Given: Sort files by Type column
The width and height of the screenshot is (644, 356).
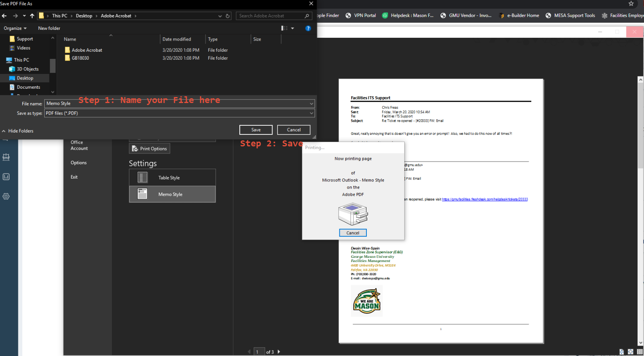Looking at the screenshot, I should pos(213,39).
